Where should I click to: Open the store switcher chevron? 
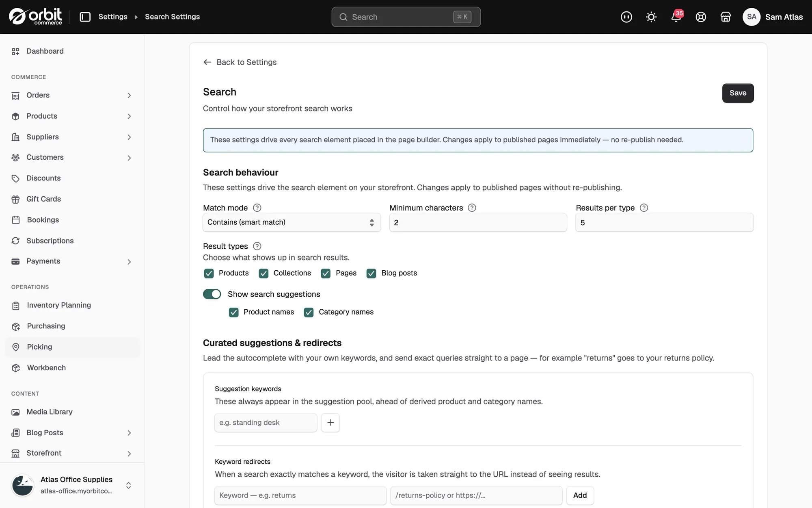[x=128, y=485]
